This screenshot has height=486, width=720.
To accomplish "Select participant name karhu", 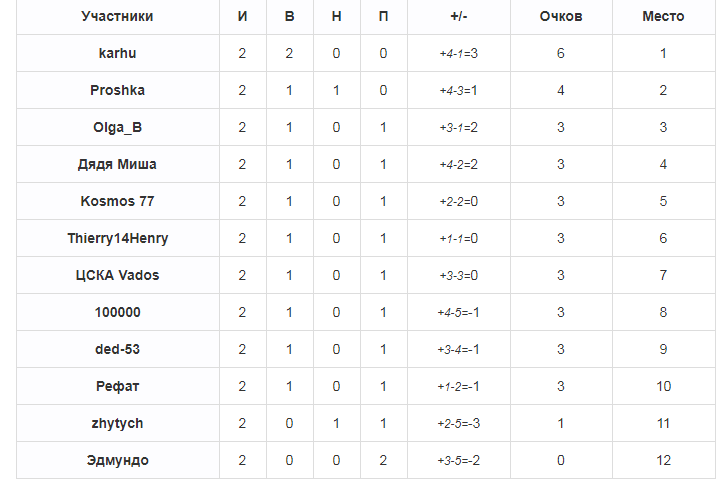I will (x=118, y=53).
